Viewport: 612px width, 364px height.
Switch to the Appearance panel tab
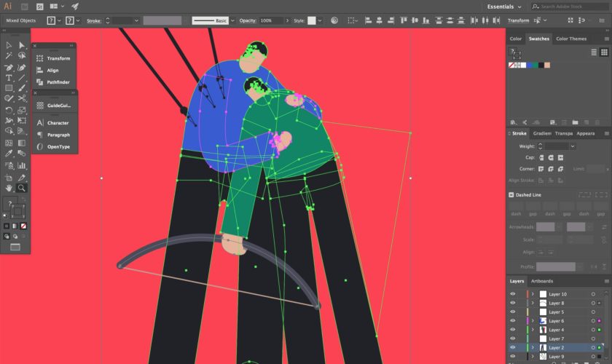[x=586, y=133]
